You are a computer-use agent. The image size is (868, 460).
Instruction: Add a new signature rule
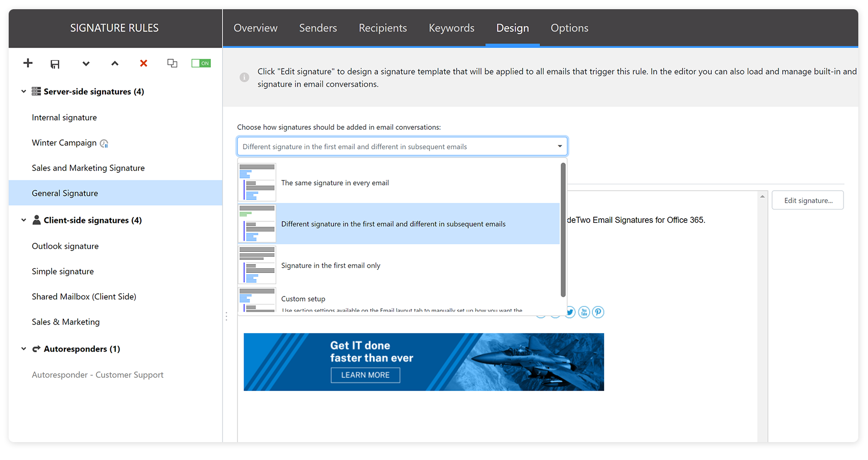28,63
